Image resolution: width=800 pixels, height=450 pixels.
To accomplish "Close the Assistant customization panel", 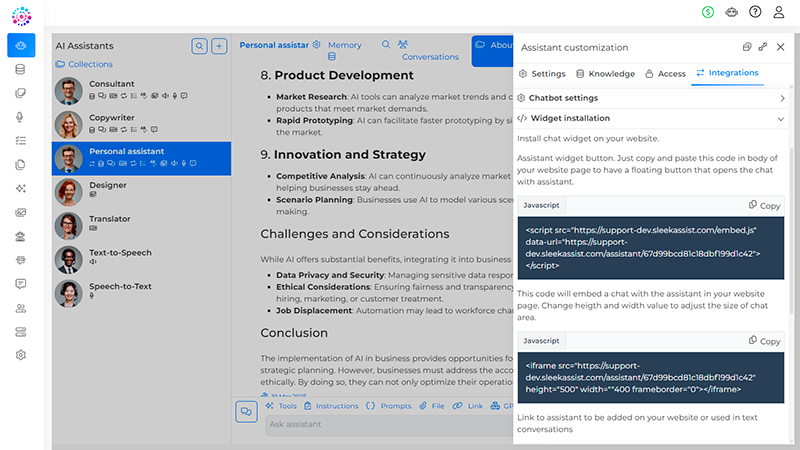I will click(781, 47).
